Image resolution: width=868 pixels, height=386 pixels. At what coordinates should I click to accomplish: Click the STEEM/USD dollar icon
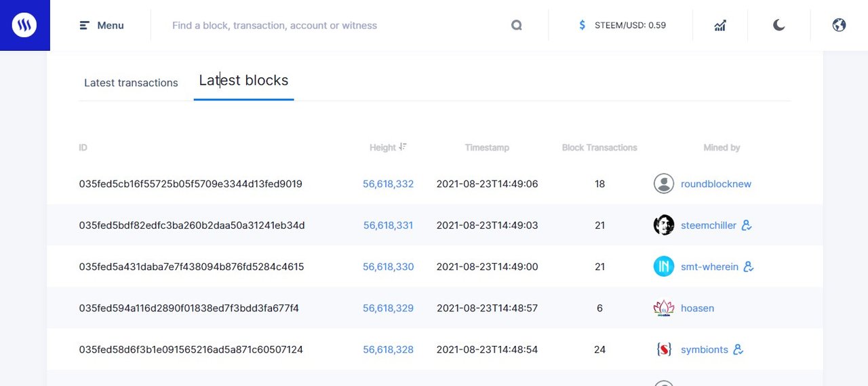point(582,25)
